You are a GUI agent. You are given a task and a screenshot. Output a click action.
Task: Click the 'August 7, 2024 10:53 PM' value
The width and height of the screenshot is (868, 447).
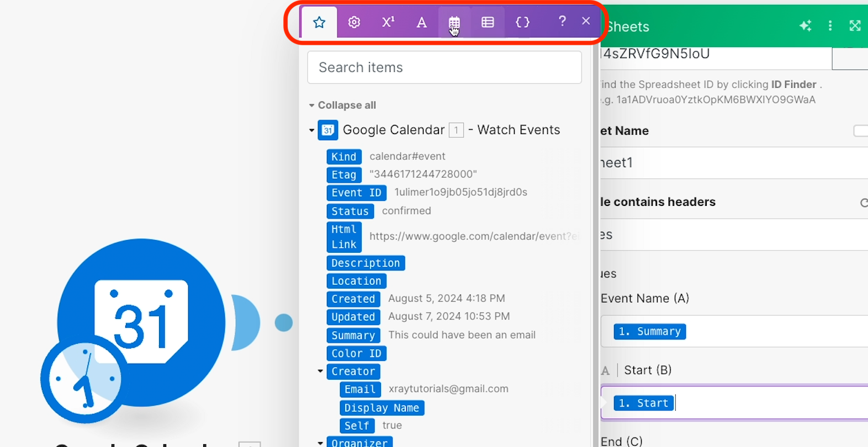pyautogui.click(x=449, y=316)
